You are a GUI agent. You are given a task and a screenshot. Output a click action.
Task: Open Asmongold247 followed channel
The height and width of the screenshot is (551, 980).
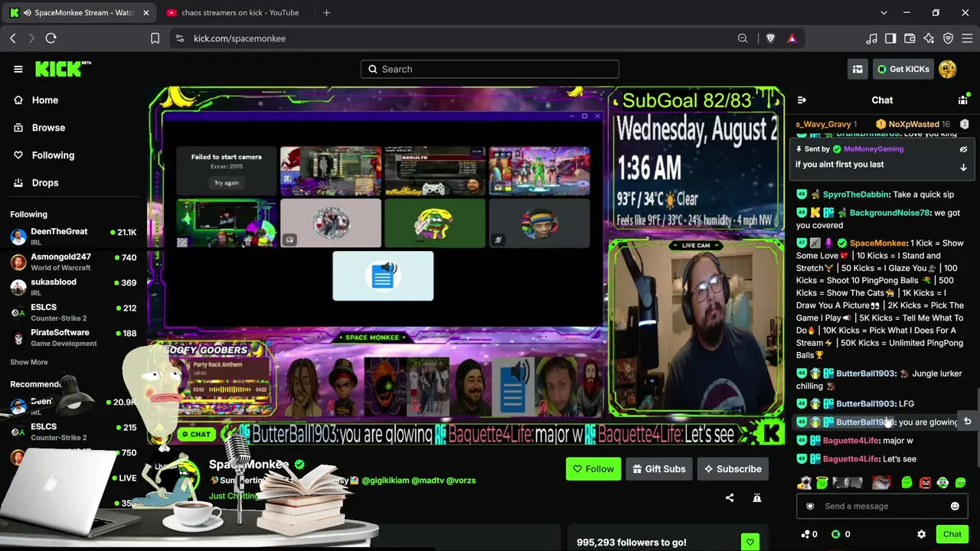(x=73, y=262)
